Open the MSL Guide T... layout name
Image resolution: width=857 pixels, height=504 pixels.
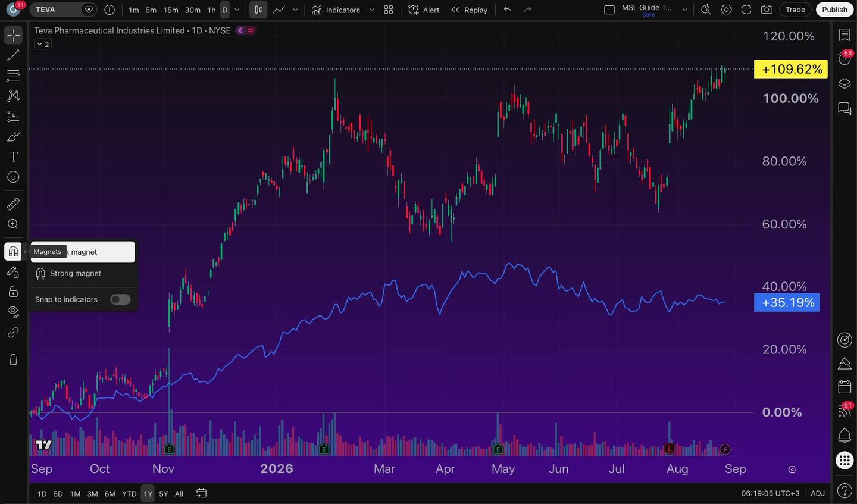[648, 10]
